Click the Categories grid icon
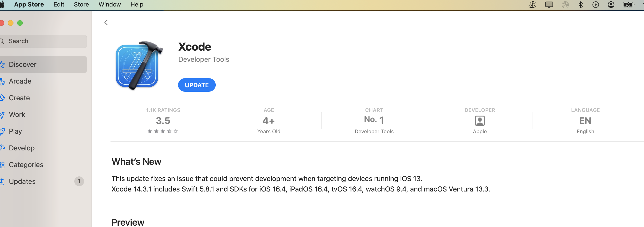This screenshot has height=227, width=644. click(2, 165)
